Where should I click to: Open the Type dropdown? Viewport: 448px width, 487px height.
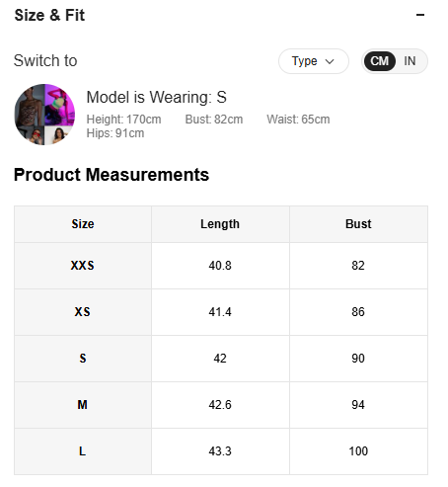(314, 61)
